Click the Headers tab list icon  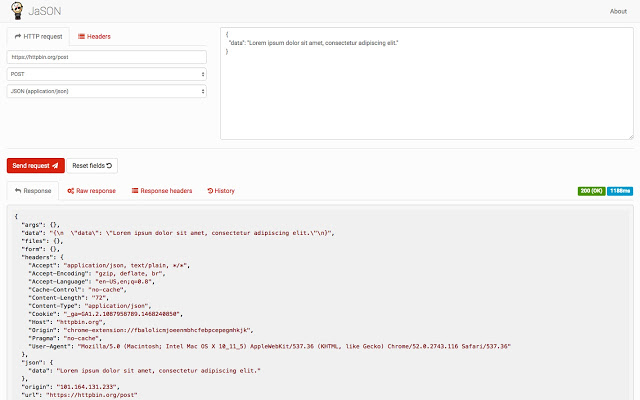tap(81, 36)
